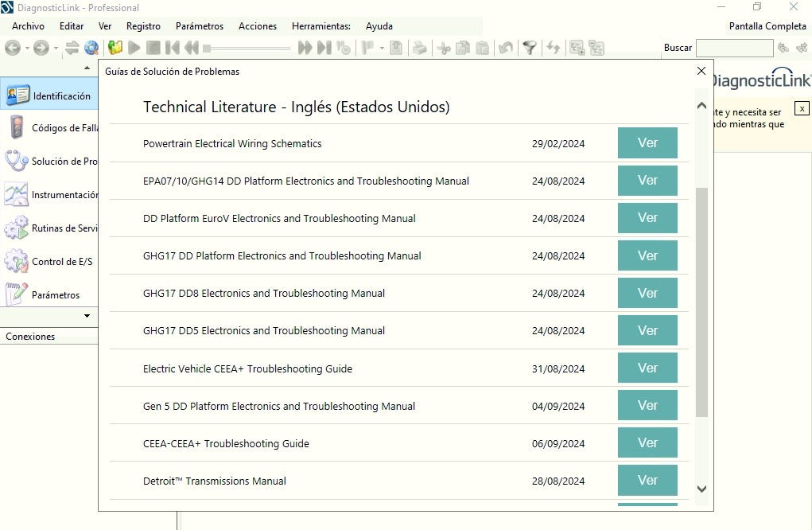
Task: Click the traffic light Códigos de Falla icon
Action: tap(16, 127)
